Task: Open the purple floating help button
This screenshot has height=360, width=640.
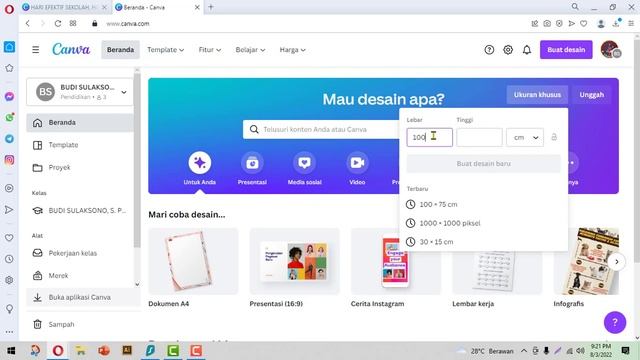Action: click(x=615, y=322)
